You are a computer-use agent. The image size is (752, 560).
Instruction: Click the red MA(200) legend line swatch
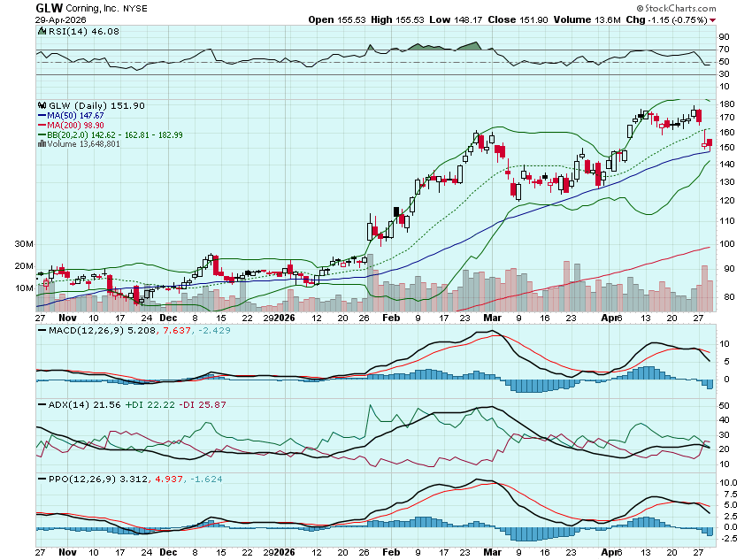pos(42,125)
